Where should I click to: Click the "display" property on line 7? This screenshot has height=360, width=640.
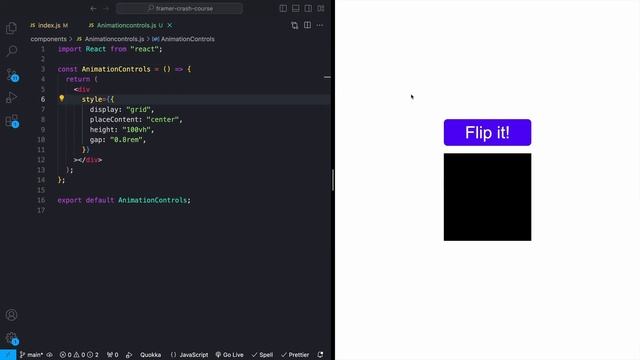[x=104, y=109]
